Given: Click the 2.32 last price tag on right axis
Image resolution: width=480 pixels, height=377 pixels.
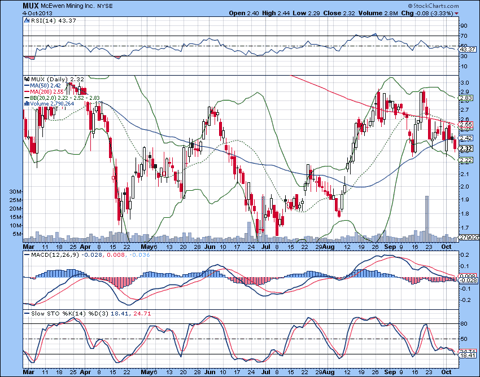Looking at the screenshot, I should 466,148.
